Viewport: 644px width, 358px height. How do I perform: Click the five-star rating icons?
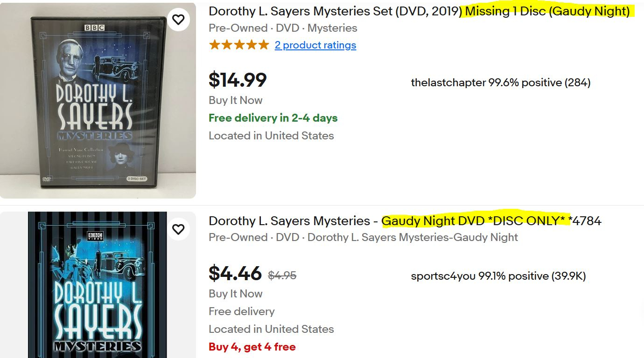[x=239, y=45]
